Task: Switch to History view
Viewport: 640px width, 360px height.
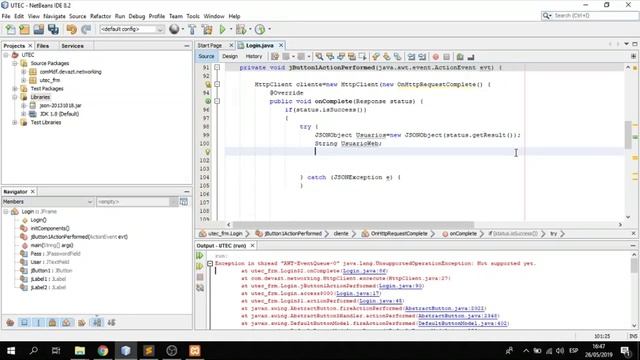Action: click(x=254, y=56)
